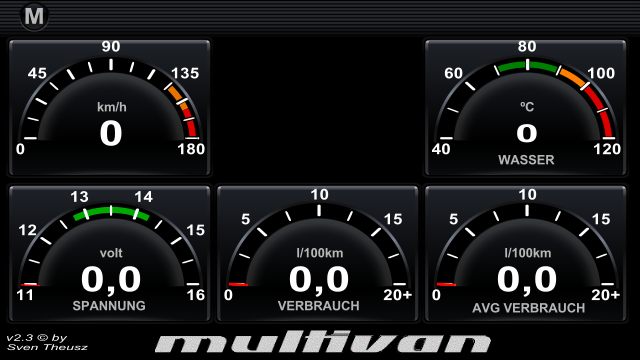Select the km/h speedometer gauge
Screen dimensions: 640x360
(110, 108)
